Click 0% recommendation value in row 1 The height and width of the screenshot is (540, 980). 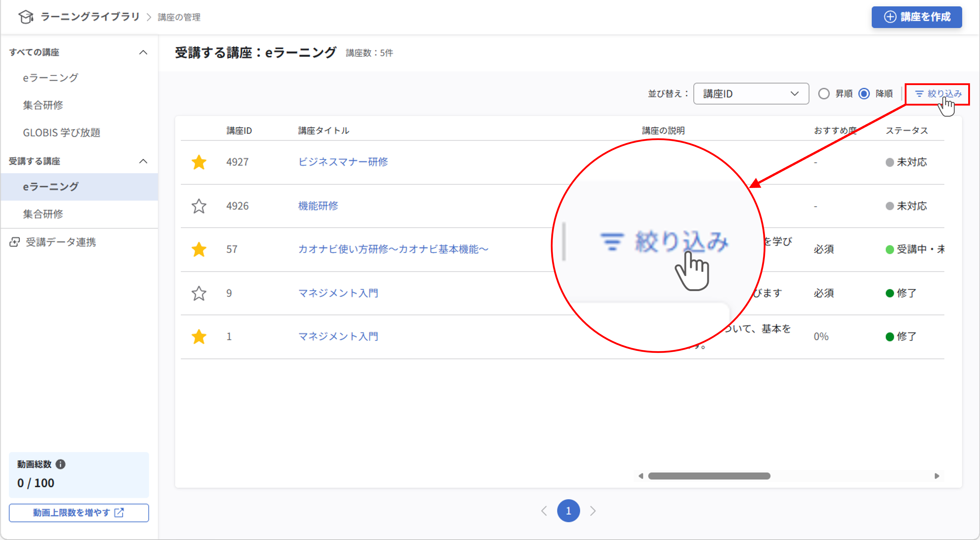[x=821, y=336]
